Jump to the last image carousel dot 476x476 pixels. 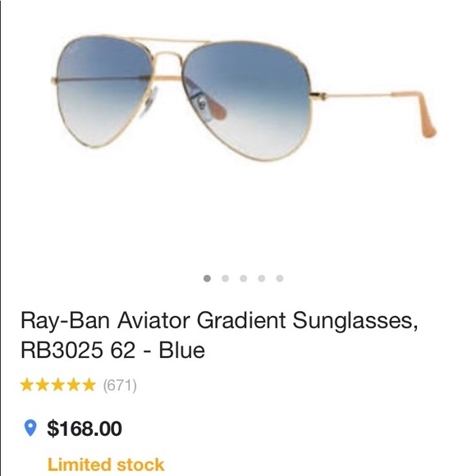coord(280,278)
